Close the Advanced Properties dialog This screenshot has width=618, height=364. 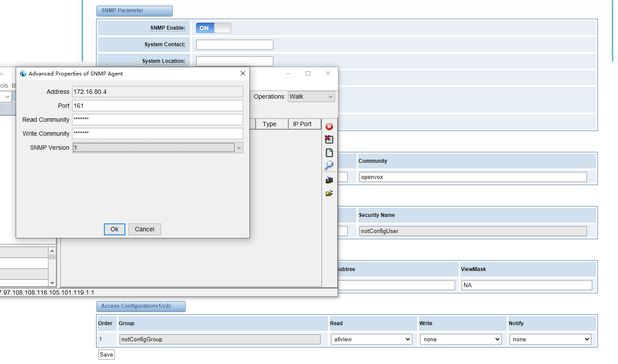[x=243, y=73]
